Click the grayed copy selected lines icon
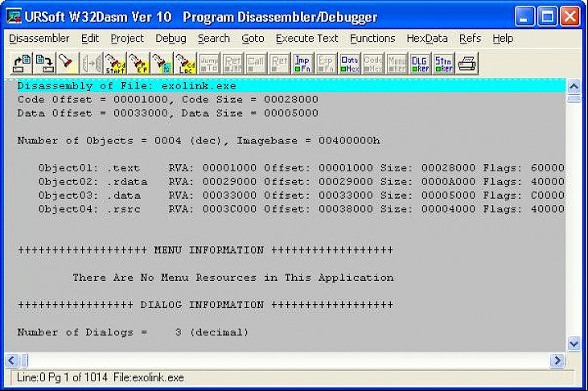This screenshot has height=391, width=588. [x=91, y=63]
